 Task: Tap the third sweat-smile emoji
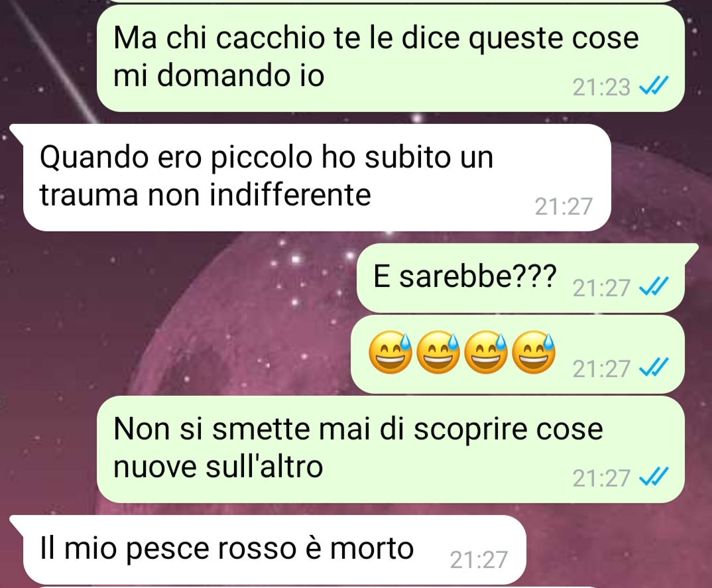[x=485, y=354]
